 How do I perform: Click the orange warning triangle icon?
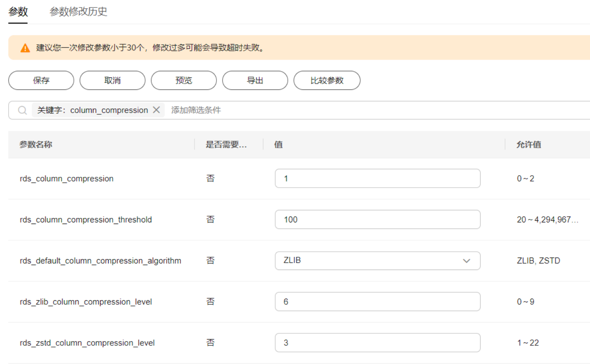[25, 48]
